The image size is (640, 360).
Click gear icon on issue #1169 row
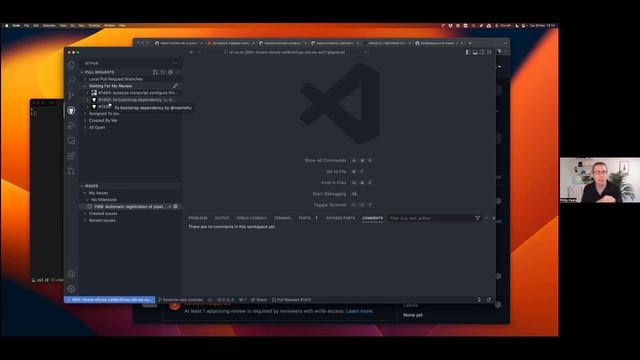176,207
